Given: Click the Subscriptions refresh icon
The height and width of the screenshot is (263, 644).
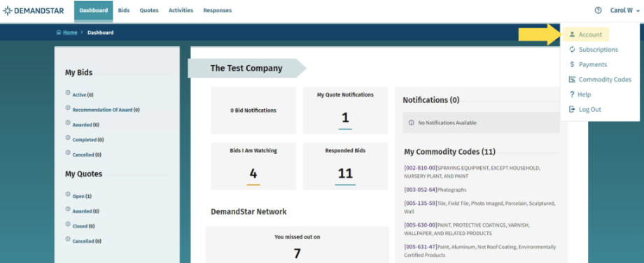Looking at the screenshot, I should [572, 50].
